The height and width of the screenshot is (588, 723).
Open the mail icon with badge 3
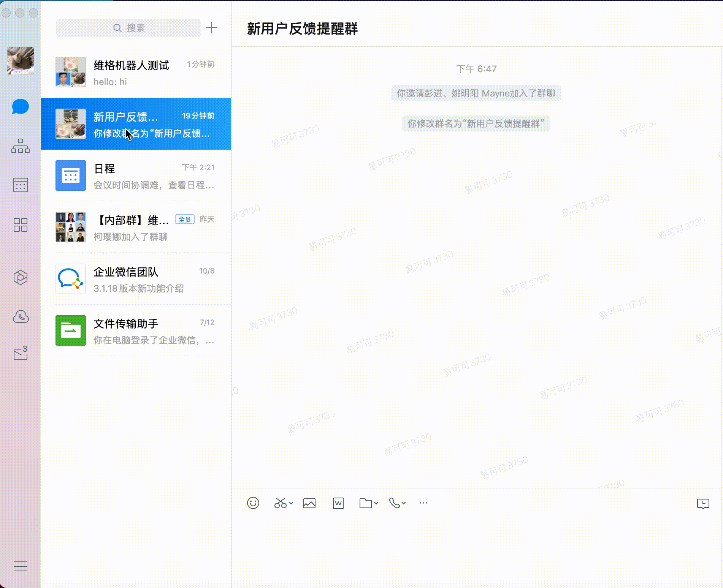click(x=21, y=353)
